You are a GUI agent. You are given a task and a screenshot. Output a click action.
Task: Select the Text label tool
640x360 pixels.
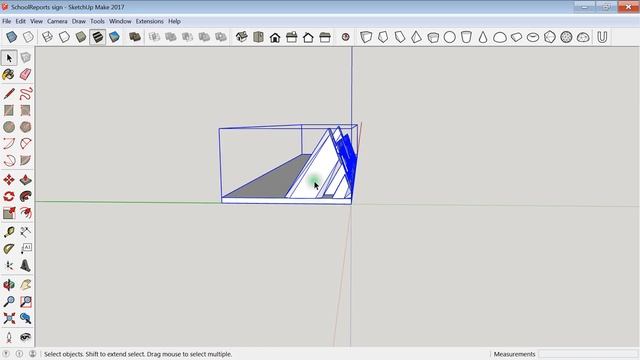pyautogui.click(x=25, y=249)
